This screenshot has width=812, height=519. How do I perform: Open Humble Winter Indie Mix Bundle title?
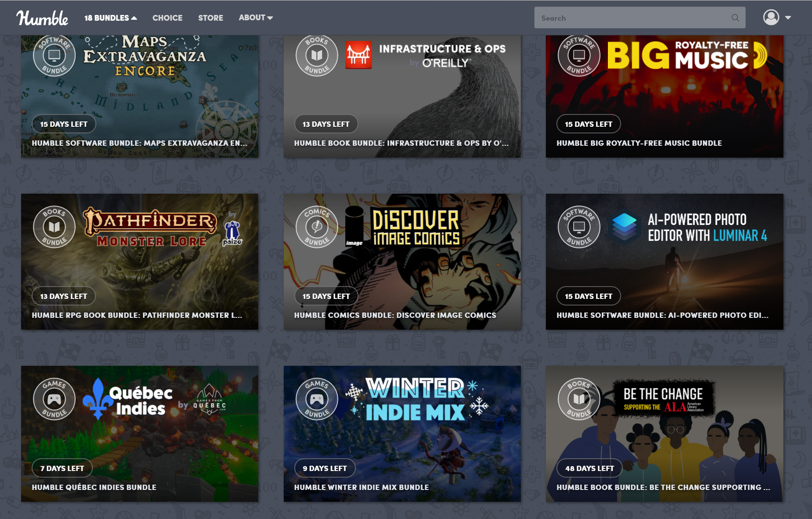(x=361, y=487)
